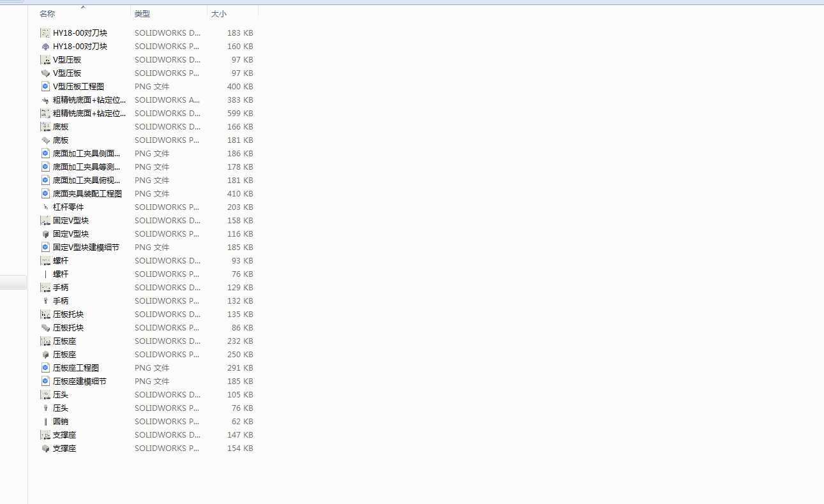824x504 pixels.
Task: Select the HY18-00对刀块 drawing icon (183 KB)
Action: [x=45, y=33]
